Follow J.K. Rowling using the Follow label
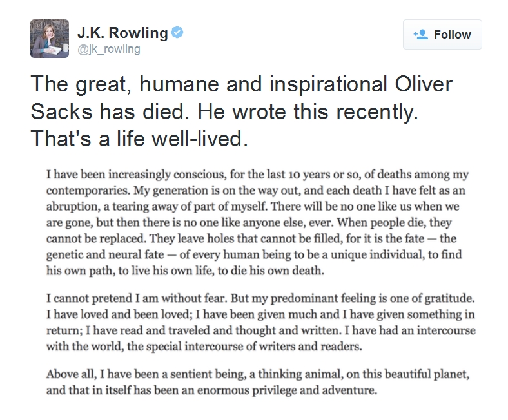The image size is (508, 420). (x=453, y=34)
